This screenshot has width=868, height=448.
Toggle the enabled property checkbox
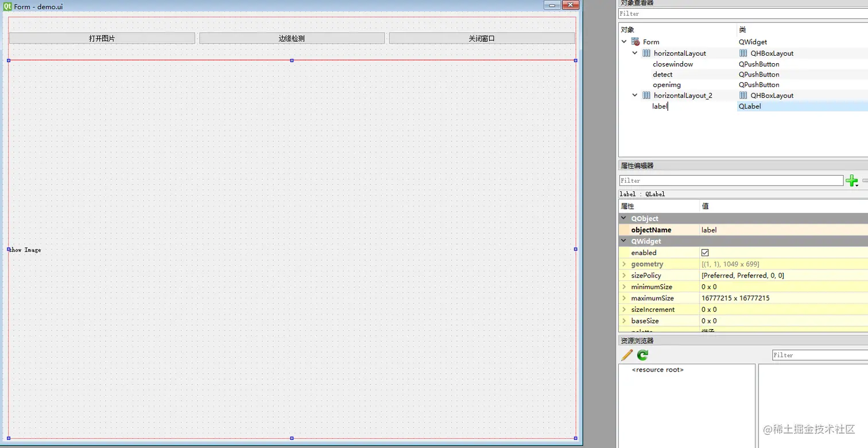point(705,253)
